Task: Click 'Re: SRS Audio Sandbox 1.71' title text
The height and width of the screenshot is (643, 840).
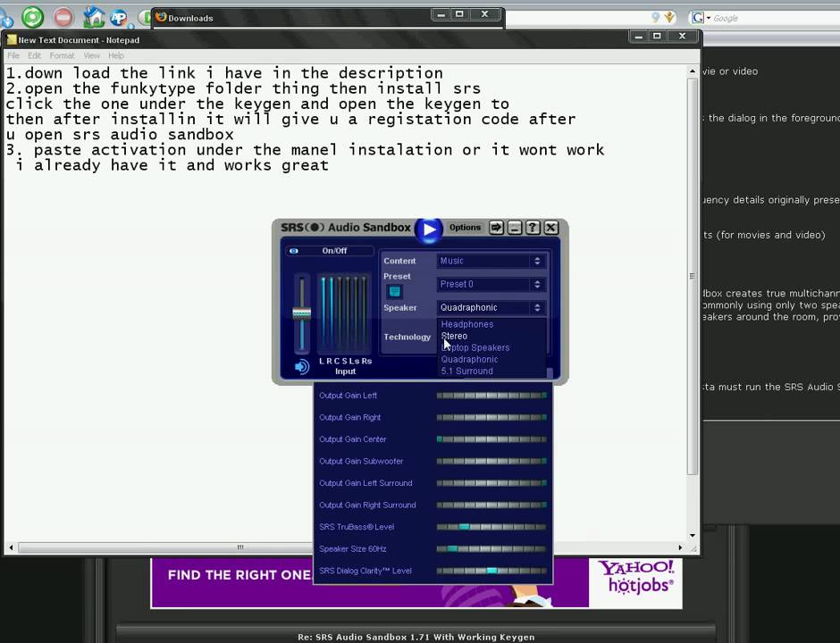Action: click(x=416, y=637)
